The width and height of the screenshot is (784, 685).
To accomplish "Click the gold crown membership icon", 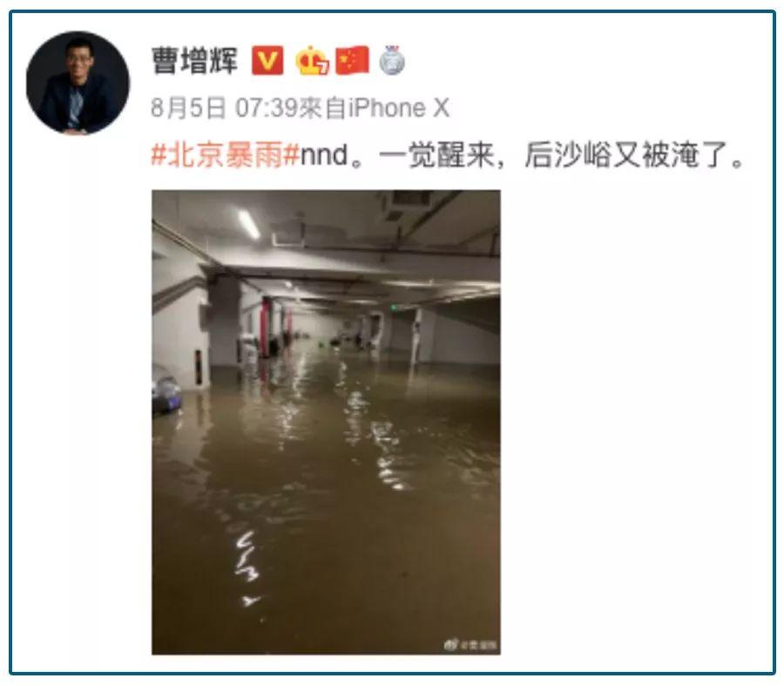I will tap(312, 60).
